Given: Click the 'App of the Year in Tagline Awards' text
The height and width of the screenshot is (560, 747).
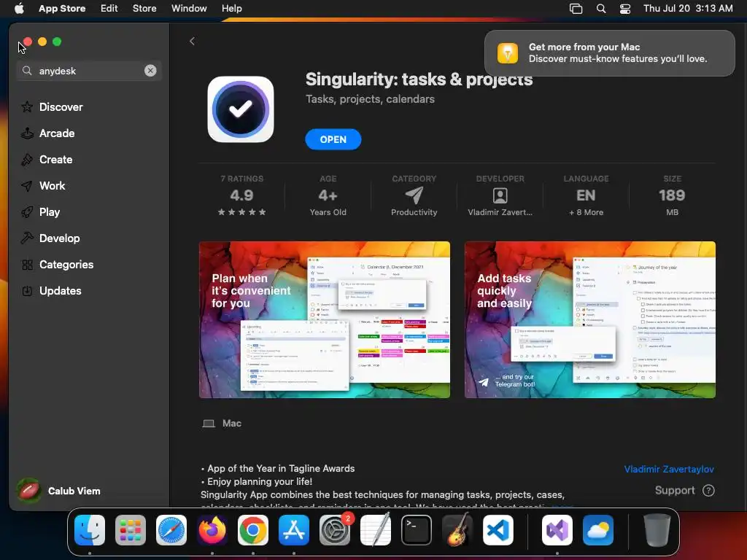Looking at the screenshot, I should click(281, 469).
